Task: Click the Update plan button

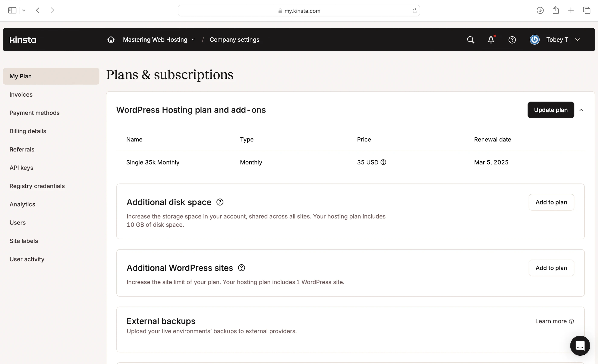Action: point(550,110)
